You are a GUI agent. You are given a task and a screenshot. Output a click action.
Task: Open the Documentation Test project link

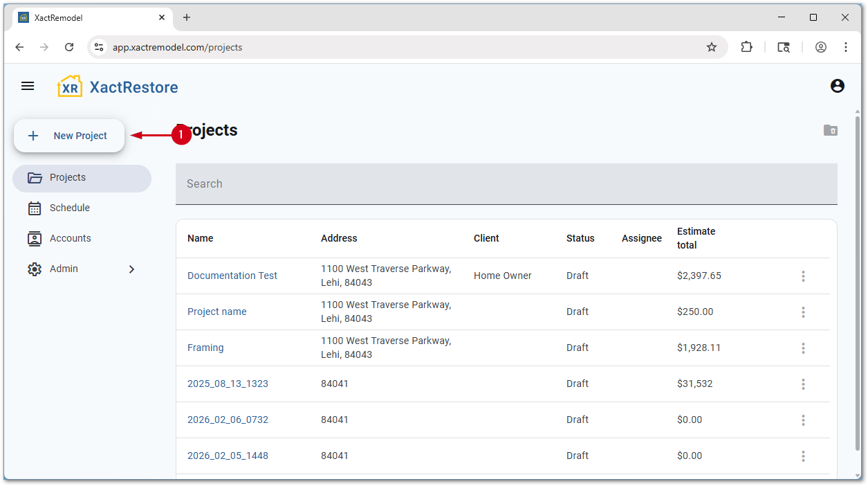click(232, 276)
